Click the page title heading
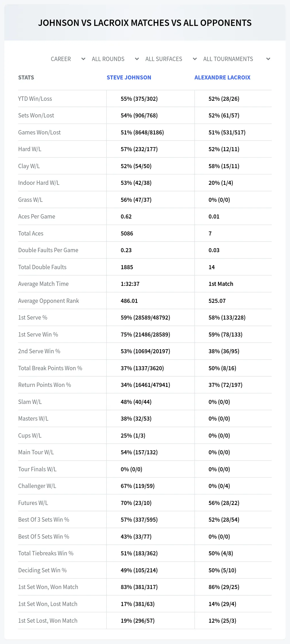The image size is (290, 644). point(145,23)
